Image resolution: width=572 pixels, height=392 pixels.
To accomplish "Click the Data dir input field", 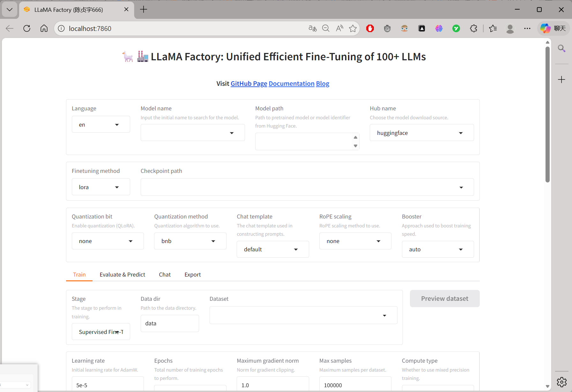I will tap(170, 323).
